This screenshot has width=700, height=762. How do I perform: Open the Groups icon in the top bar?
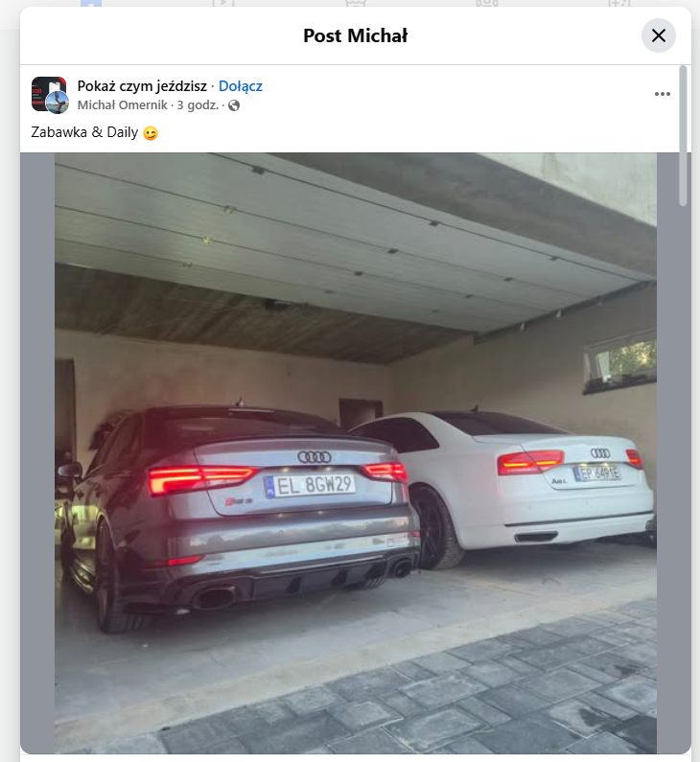click(487, 3)
